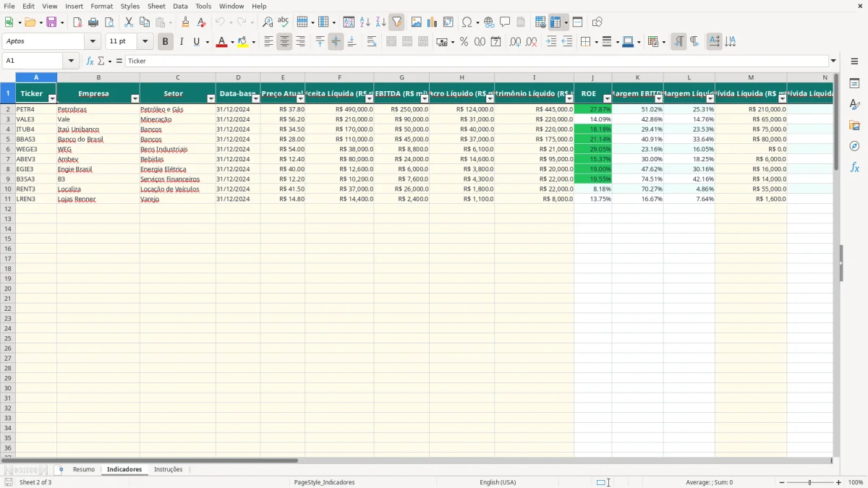Image resolution: width=868 pixels, height=488 pixels.
Task: Open the Font Name dropdown
Action: 93,42
